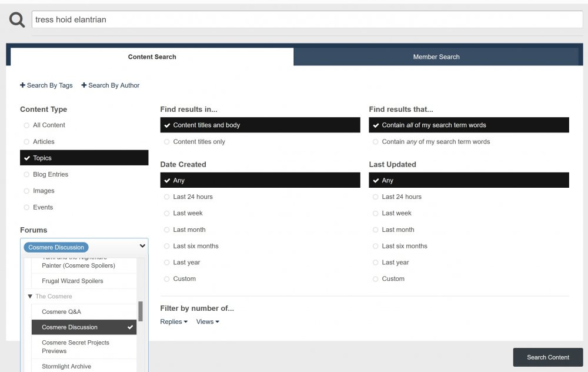Open the Views filter dropdown
This screenshot has width=588, height=372.
pos(208,322)
